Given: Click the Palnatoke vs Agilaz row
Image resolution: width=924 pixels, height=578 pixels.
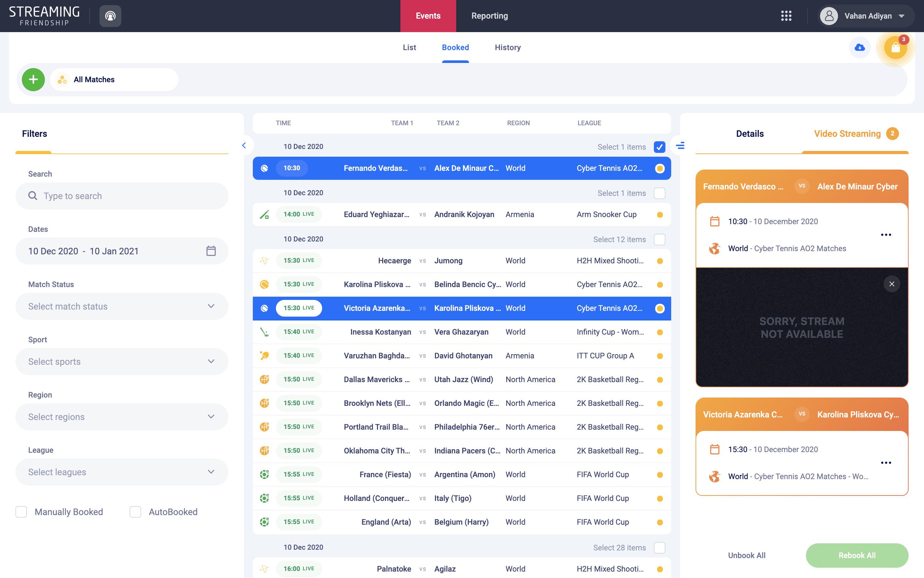Looking at the screenshot, I should (x=462, y=568).
